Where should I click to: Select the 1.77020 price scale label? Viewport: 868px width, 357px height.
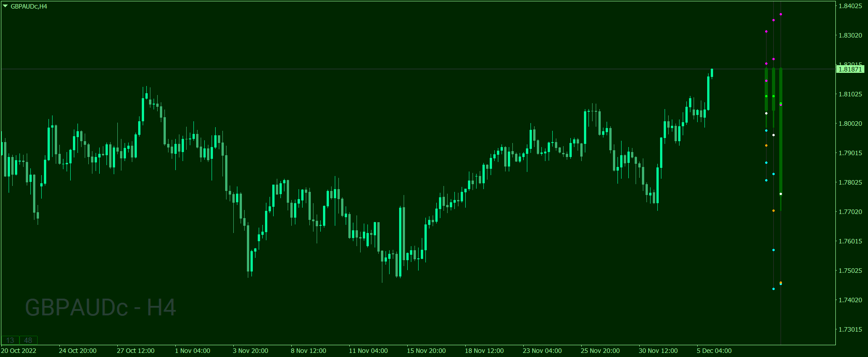coord(850,212)
